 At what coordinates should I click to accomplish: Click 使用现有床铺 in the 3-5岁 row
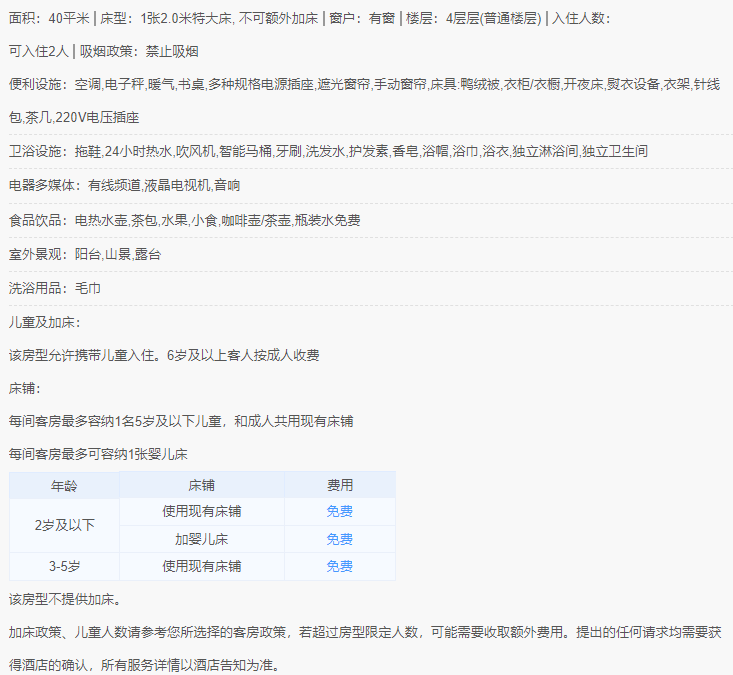[201, 566]
